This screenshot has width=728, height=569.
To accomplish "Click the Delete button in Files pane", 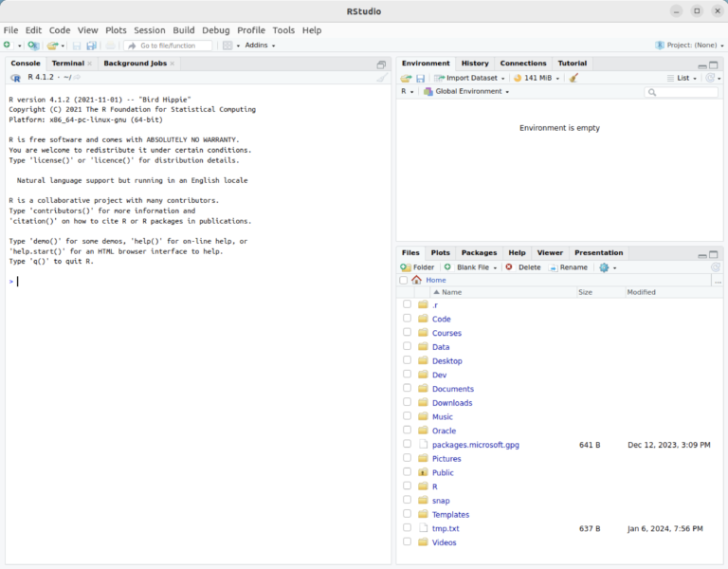I will pyautogui.click(x=523, y=267).
